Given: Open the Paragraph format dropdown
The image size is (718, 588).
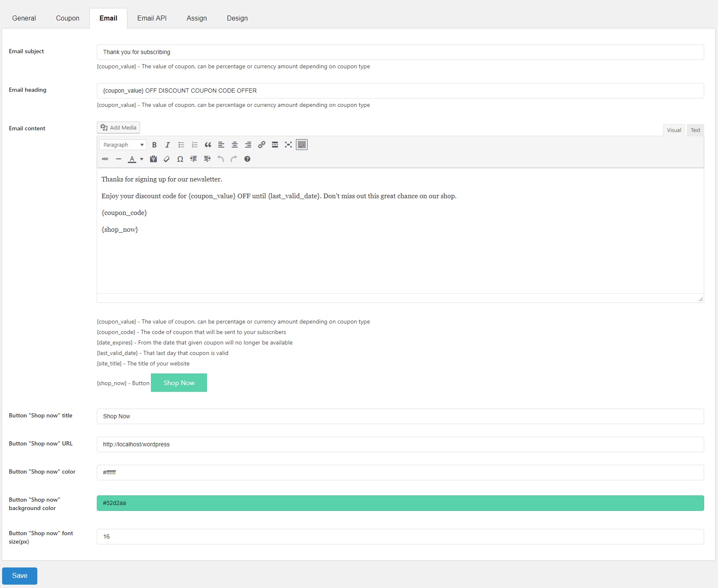Looking at the screenshot, I should [123, 145].
